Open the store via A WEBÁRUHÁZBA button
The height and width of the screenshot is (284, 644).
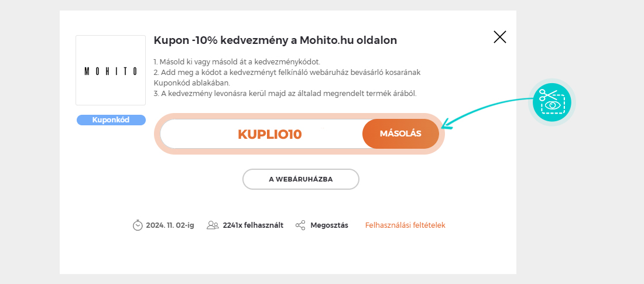click(x=301, y=179)
